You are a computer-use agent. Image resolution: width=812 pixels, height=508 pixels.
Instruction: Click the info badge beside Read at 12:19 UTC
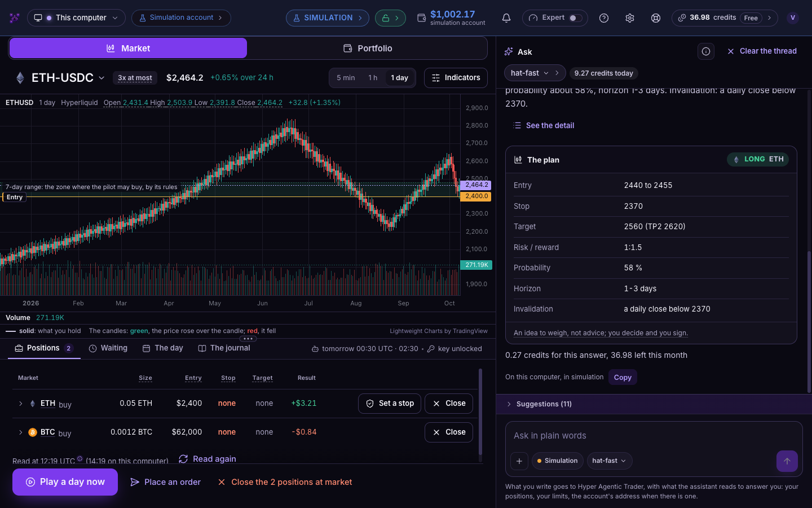[80, 459]
